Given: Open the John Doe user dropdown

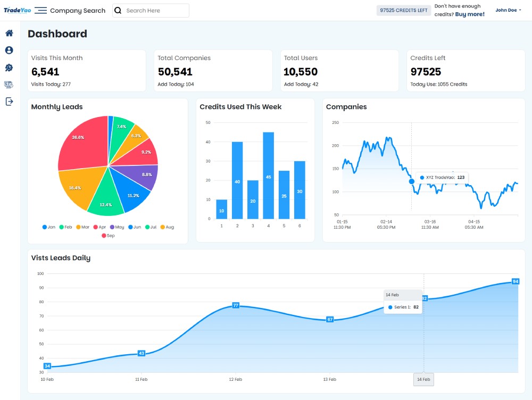Looking at the screenshot, I should point(508,10).
